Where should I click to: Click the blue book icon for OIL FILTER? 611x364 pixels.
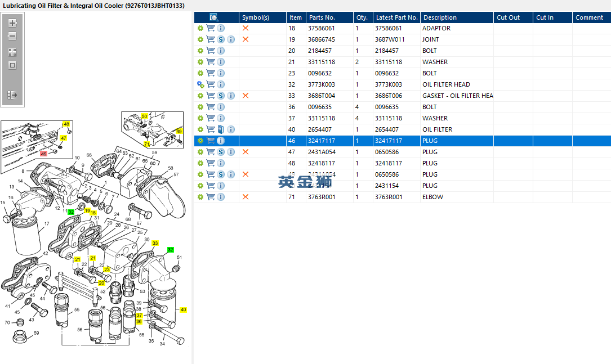221,129
